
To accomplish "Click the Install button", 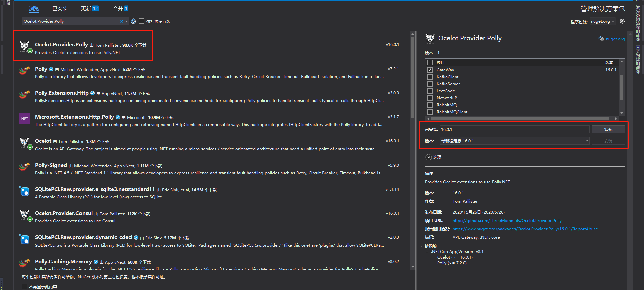I will point(608,141).
